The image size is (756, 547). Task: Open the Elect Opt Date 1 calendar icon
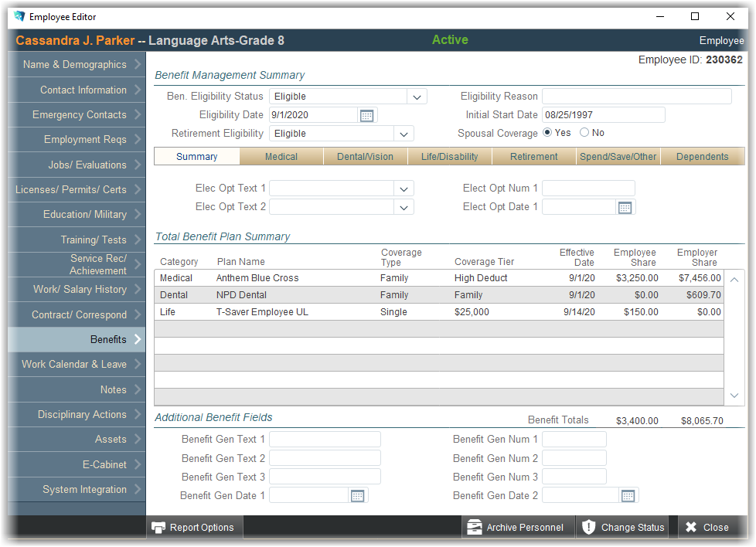click(625, 207)
